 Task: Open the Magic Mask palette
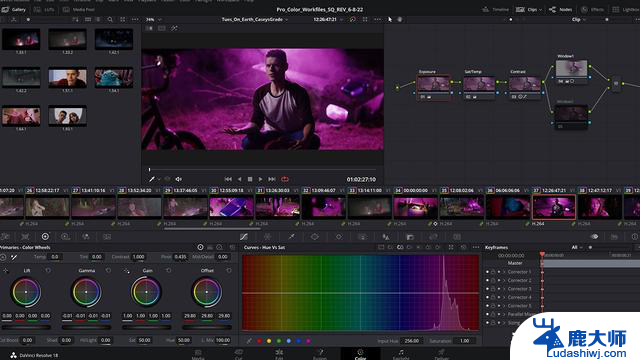362,237
